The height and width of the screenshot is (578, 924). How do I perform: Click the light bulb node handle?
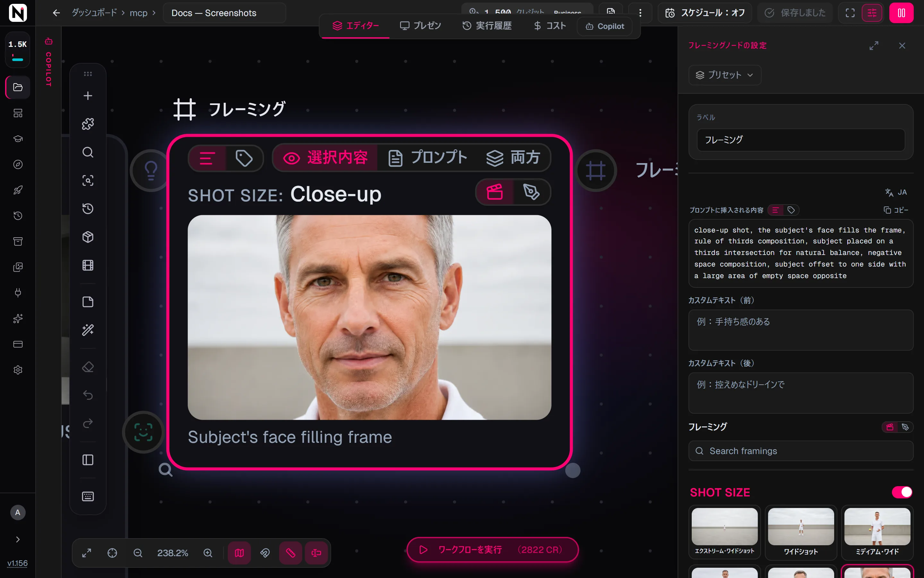151,170
